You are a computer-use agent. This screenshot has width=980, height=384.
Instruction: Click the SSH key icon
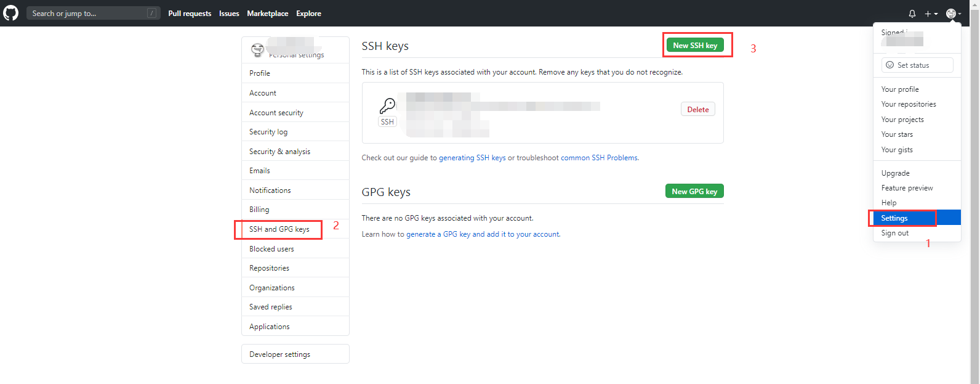pos(387,107)
